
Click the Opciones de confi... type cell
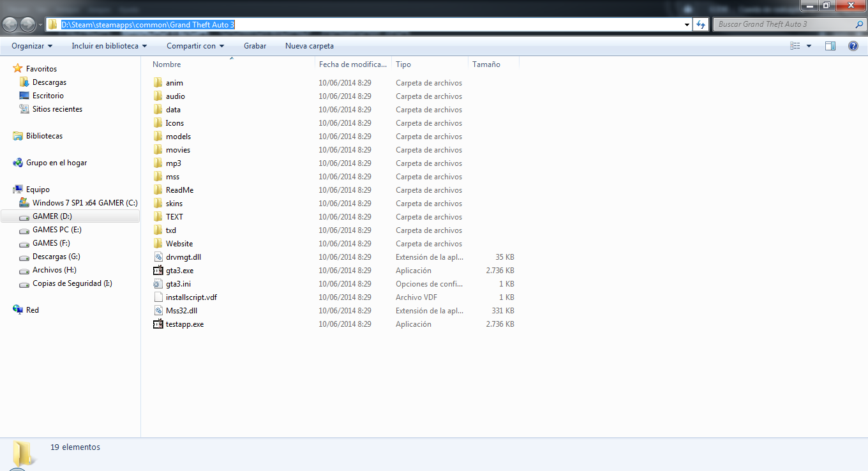[430, 284]
